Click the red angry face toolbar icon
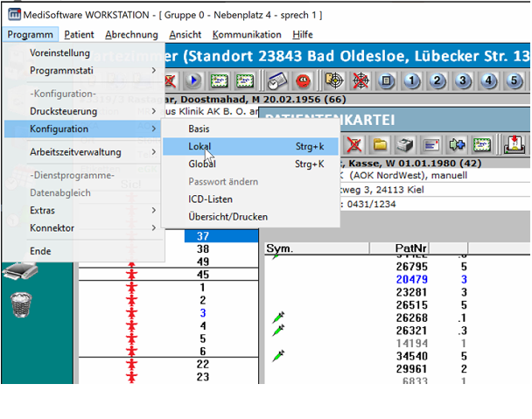 (303, 81)
